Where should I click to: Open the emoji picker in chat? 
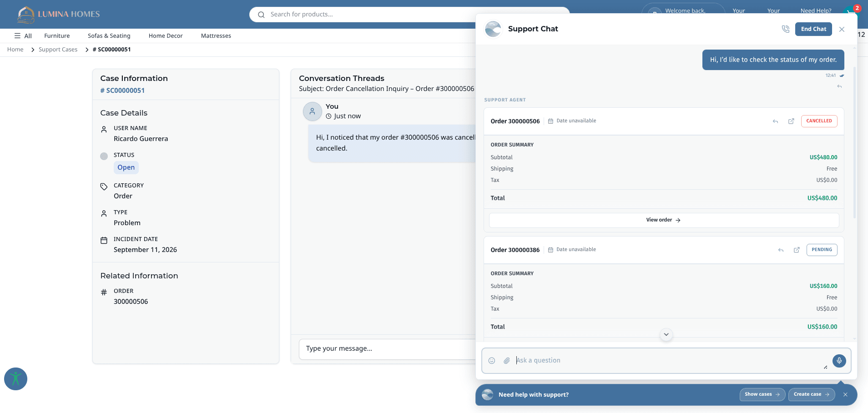coord(492,361)
